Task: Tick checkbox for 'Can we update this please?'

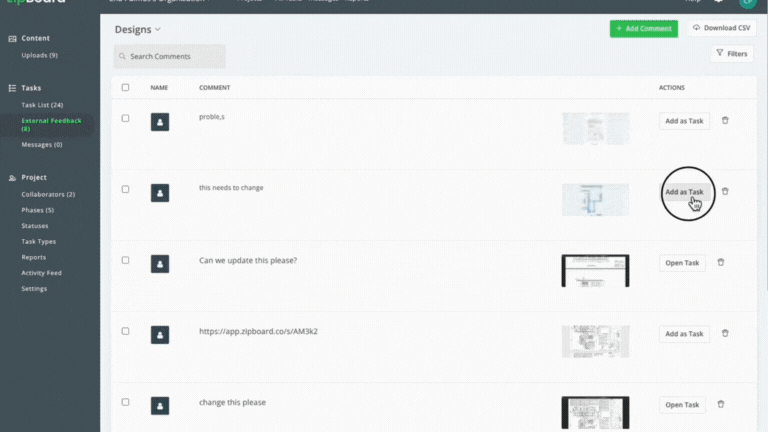Action: tap(125, 260)
